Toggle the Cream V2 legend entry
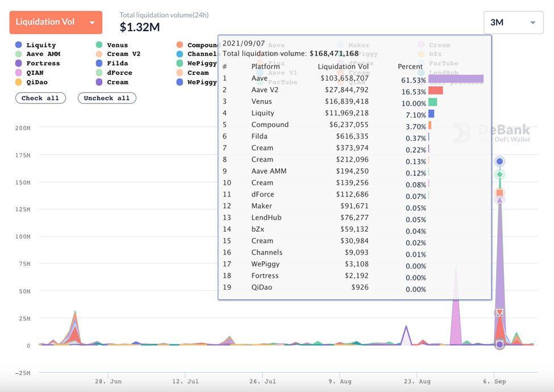The width and height of the screenshot is (554, 392). point(123,54)
